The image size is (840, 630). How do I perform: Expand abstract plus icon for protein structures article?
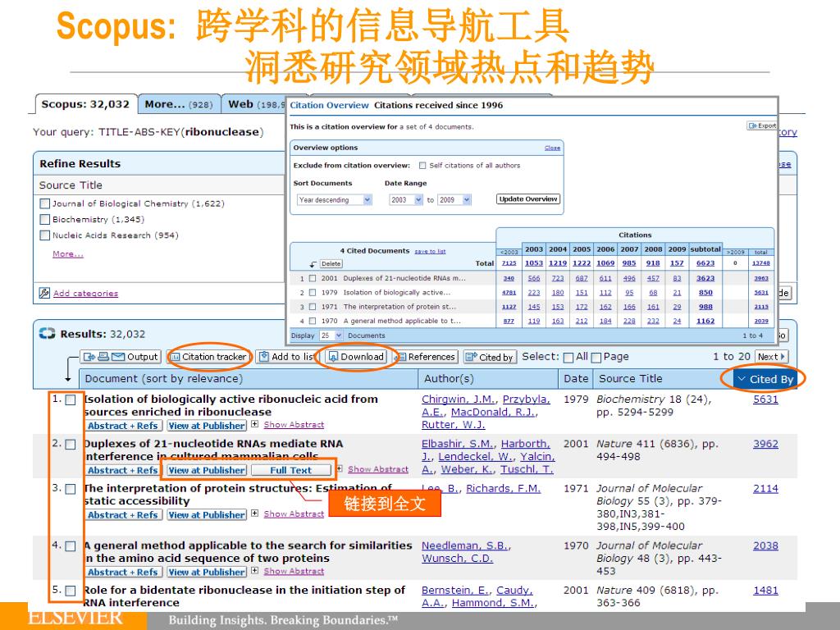point(255,514)
